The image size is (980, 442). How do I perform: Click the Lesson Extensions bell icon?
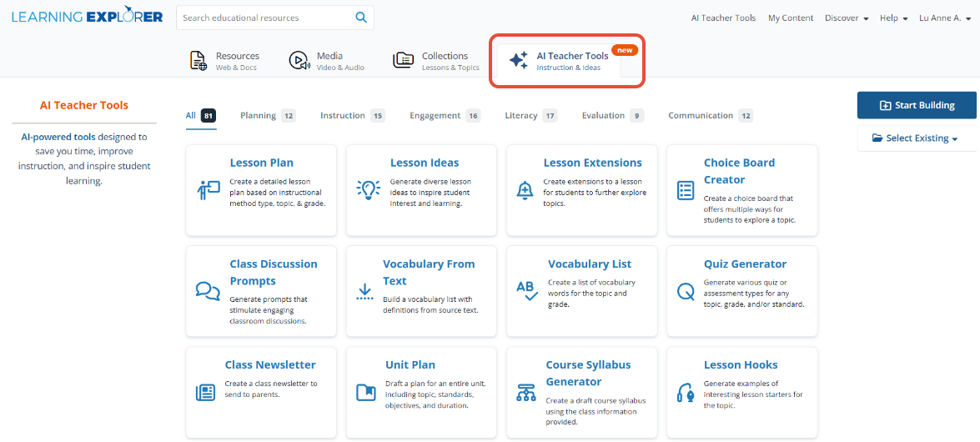[524, 189]
